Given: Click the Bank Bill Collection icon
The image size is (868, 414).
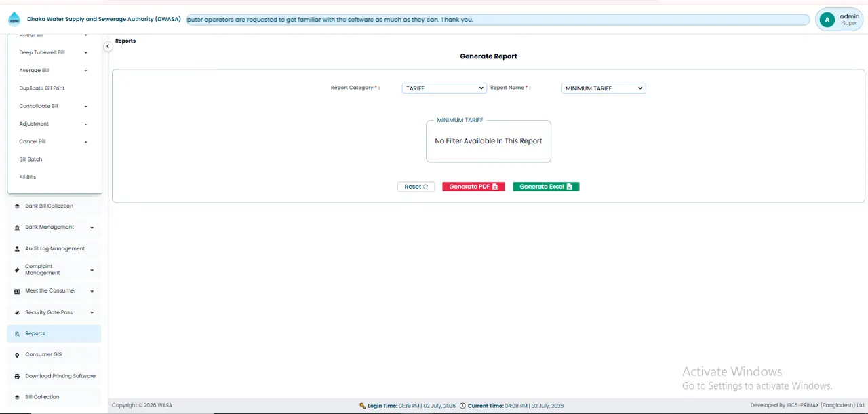Looking at the screenshot, I should 17,206.
